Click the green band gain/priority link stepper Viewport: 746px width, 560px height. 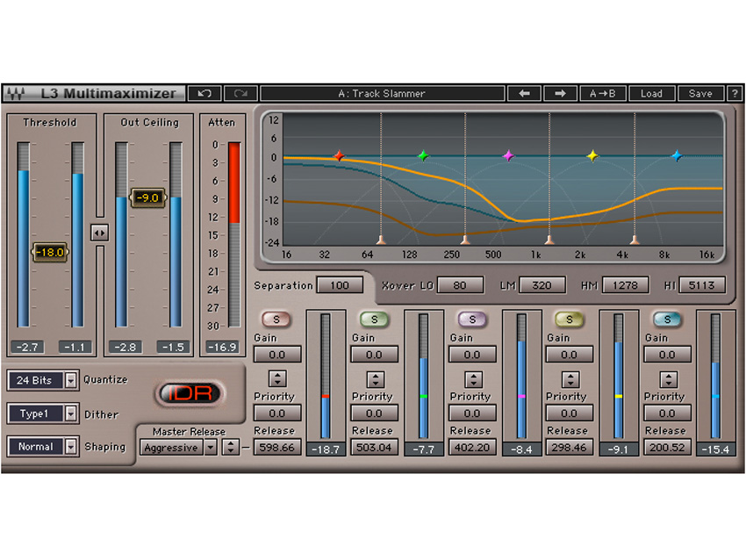pos(376,379)
